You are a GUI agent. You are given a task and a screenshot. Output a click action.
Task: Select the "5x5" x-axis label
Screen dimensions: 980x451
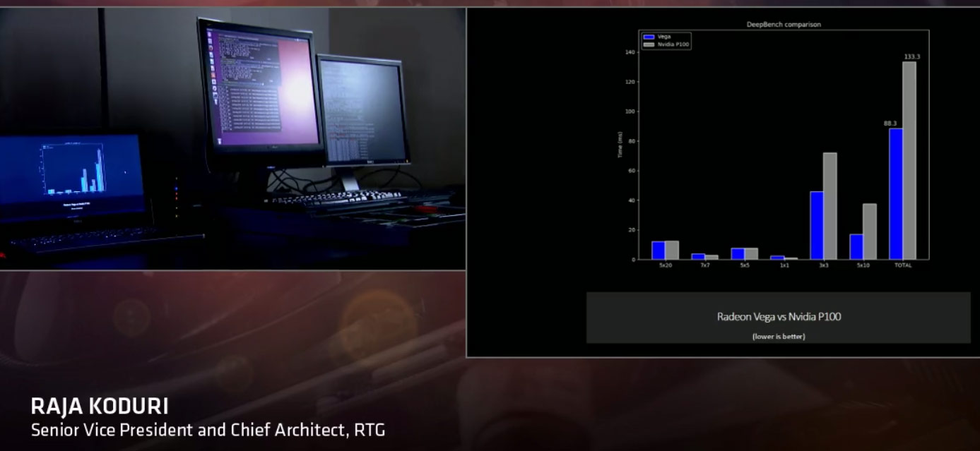pyautogui.click(x=745, y=265)
